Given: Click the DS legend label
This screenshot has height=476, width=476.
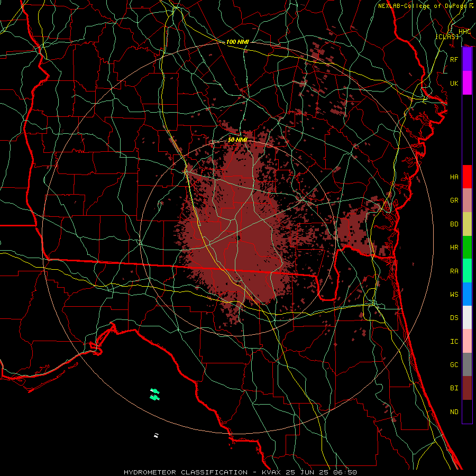Looking at the screenshot, I should coord(454,317).
